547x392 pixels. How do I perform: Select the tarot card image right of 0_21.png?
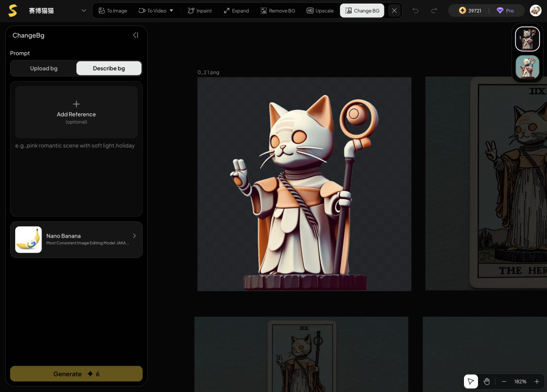point(486,183)
